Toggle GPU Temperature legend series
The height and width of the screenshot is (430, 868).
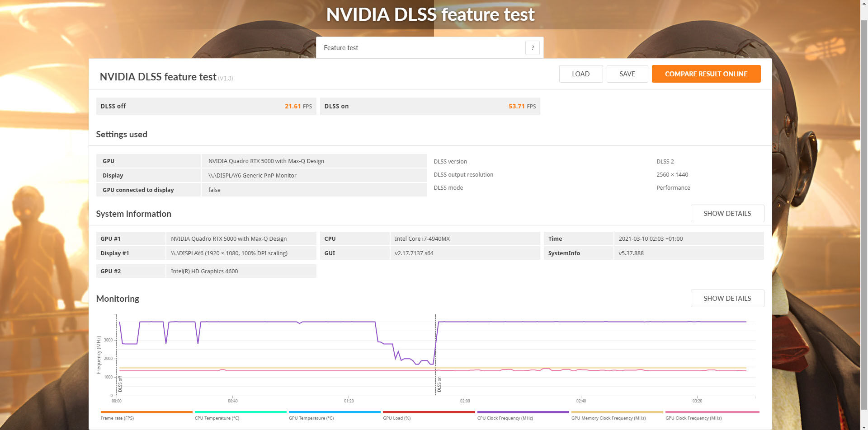click(335, 416)
